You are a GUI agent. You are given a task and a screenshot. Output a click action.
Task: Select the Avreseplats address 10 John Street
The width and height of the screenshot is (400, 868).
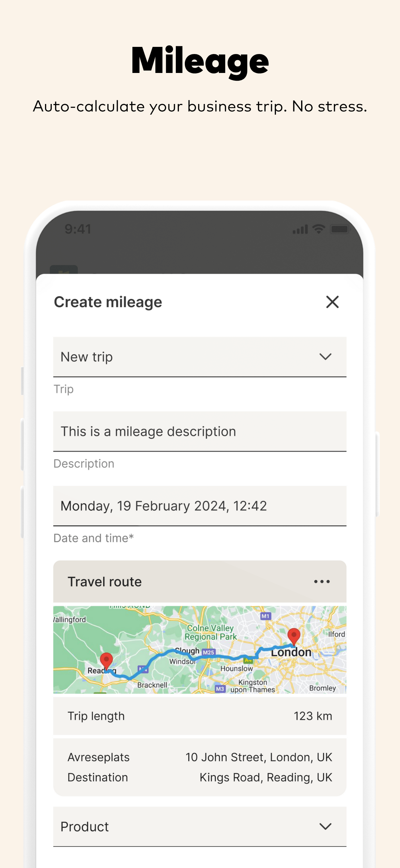259,757
